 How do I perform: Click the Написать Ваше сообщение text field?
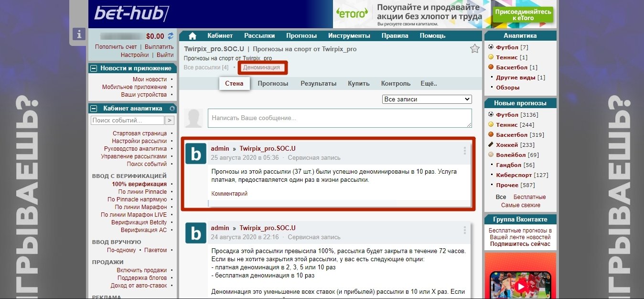(339, 118)
